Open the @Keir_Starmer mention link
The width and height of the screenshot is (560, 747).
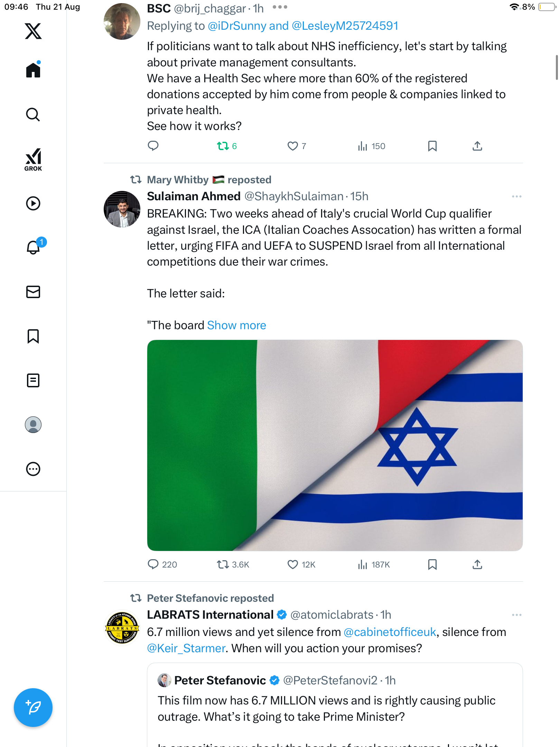pyautogui.click(x=186, y=648)
